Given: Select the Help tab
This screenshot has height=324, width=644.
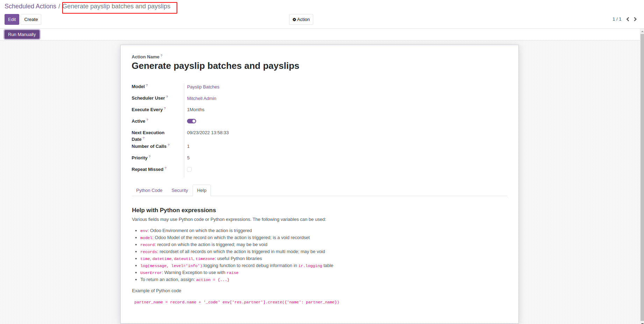Looking at the screenshot, I should (x=202, y=190).
